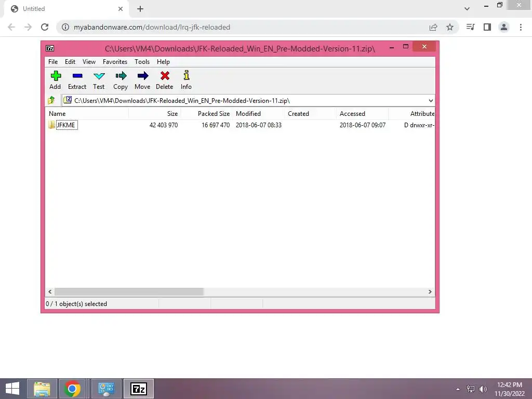532x399 pixels.
Task: Click the 7-Zip path text field
Action: point(248,100)
